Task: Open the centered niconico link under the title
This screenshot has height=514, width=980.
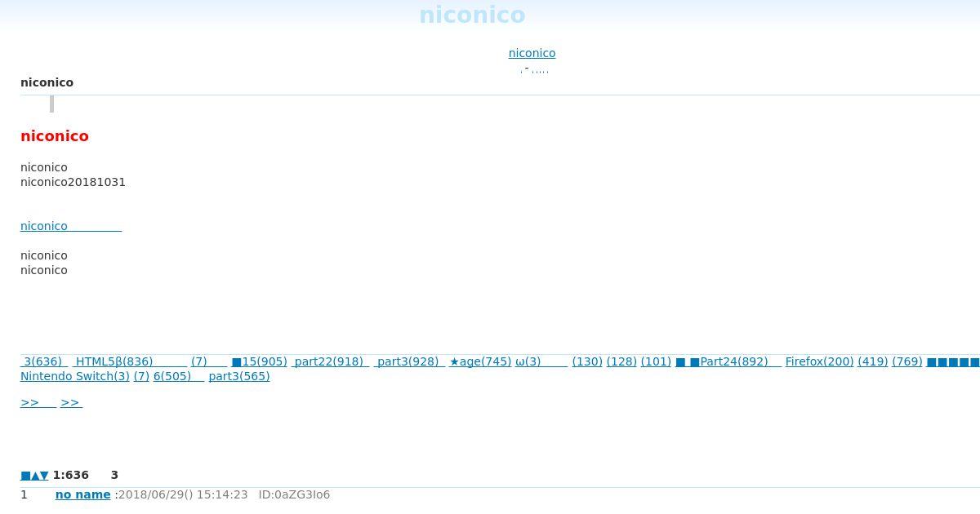Action: (x=532, y=53)
